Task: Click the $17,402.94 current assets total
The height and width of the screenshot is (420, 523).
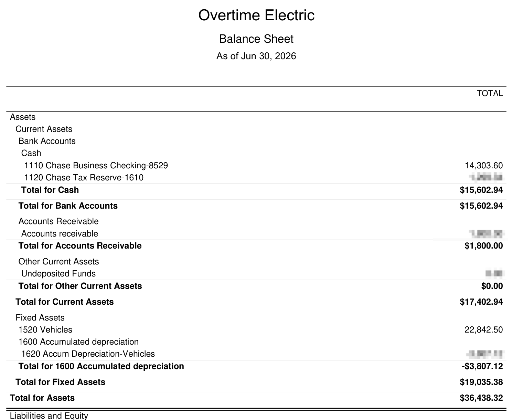Action: (481, 302)
